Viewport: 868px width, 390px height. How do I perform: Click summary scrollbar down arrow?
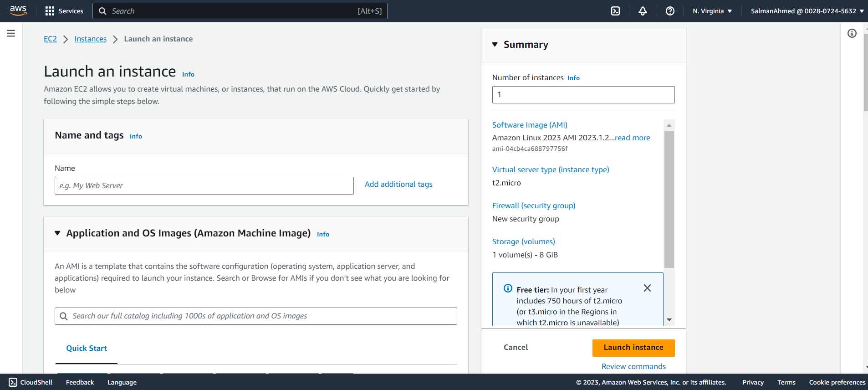[x=669, y=320]
